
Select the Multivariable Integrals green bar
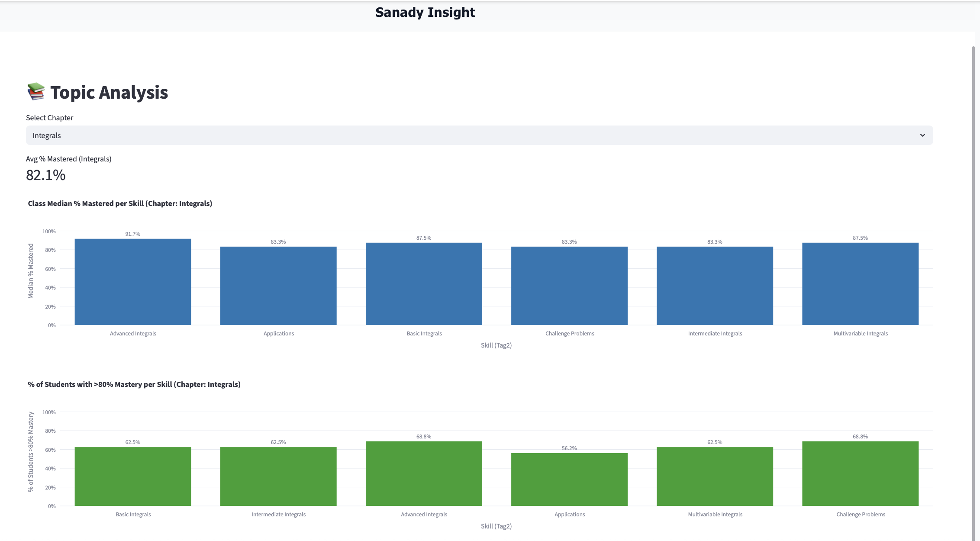(x=715, y=477)
